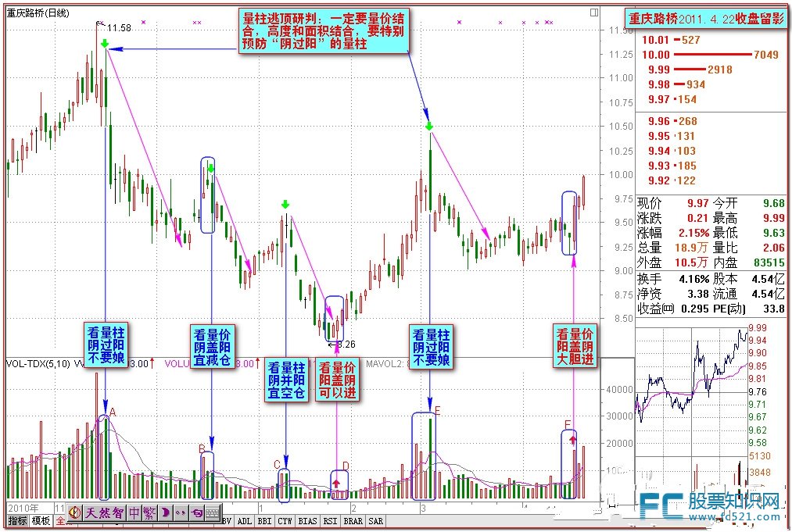Click the MAVOL2 indicator label
Image resolution: width=792 pixels, height=532 pixels.
tap(387, 363)
